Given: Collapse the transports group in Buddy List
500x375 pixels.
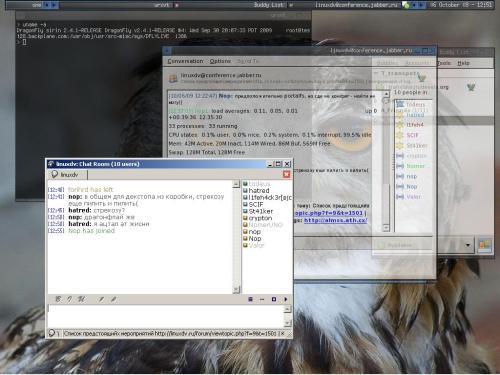Looking at the screenshot, I should coord(376,73).
